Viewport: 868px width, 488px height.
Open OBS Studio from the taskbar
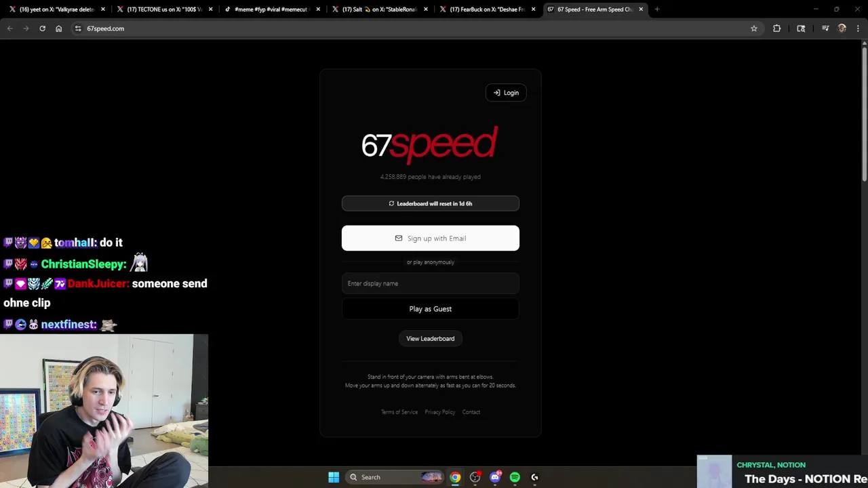coord(475,477)
